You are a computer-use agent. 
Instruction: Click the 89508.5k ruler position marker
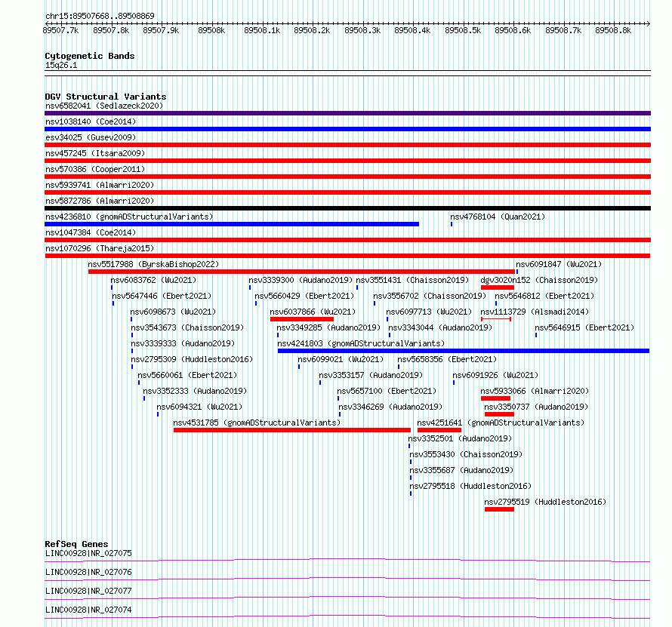(463, 30)
